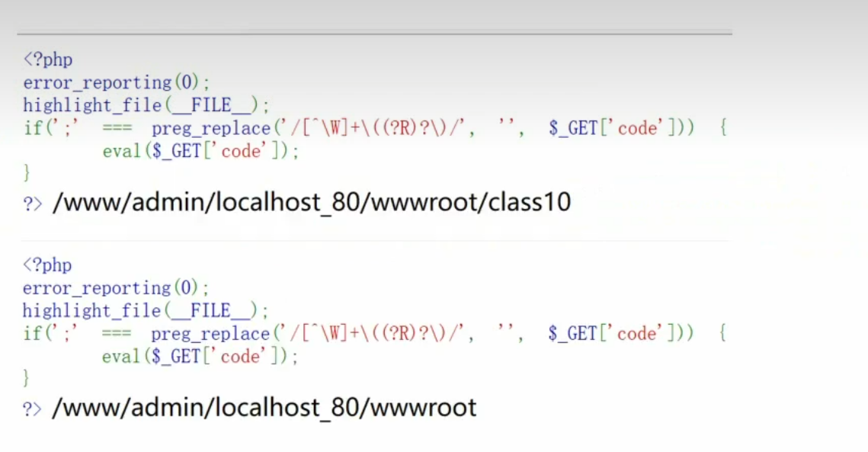Click highlight_file(__FILE__) in the second code block
868x452 pixels.
146,311
